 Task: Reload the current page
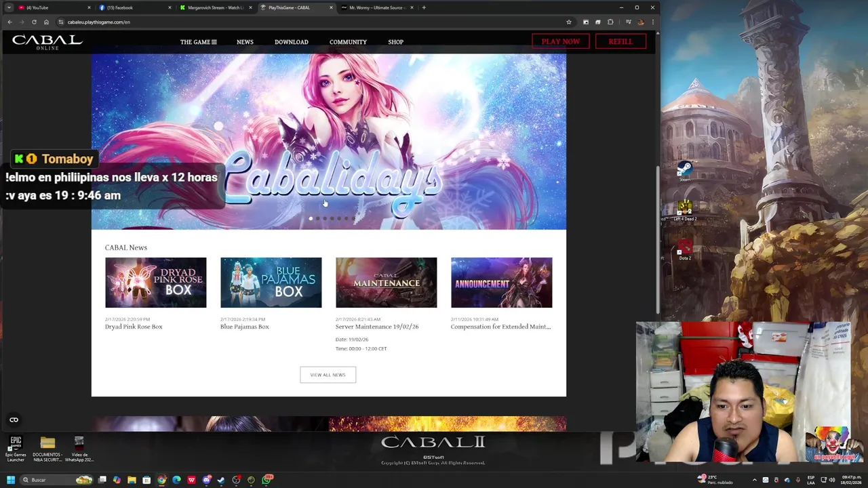coord(34,22)
